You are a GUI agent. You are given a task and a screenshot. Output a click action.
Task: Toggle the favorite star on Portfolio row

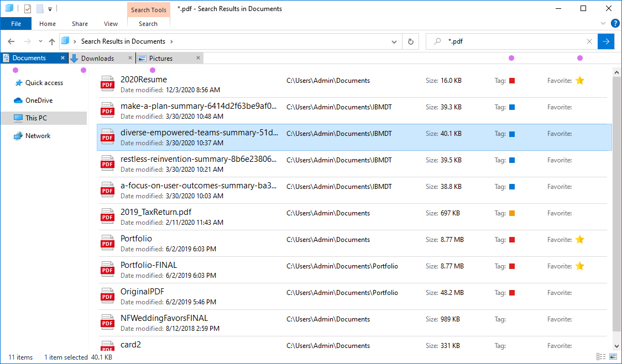point(579,240)
